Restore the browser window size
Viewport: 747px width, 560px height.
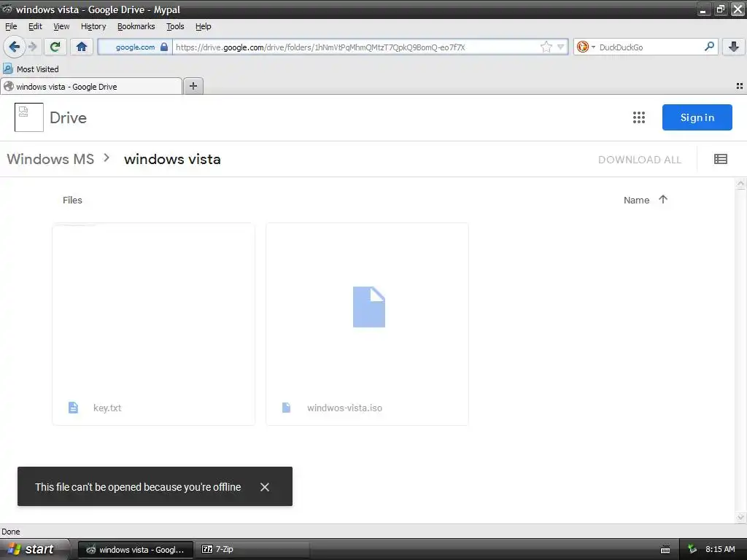[x=720, y=9]
